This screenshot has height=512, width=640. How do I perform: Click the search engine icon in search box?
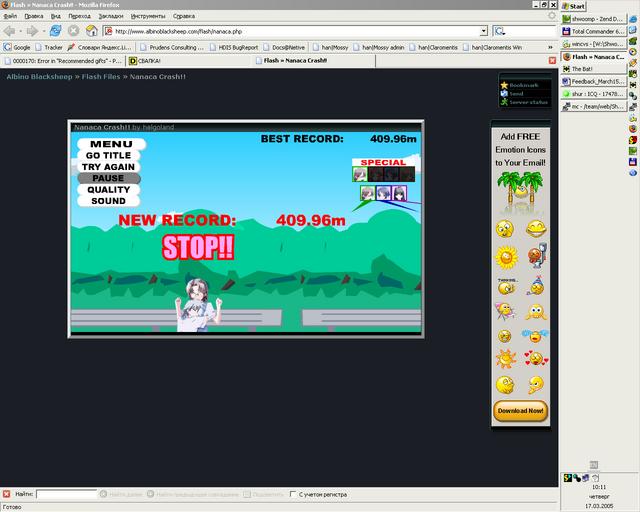pos(500,31)
